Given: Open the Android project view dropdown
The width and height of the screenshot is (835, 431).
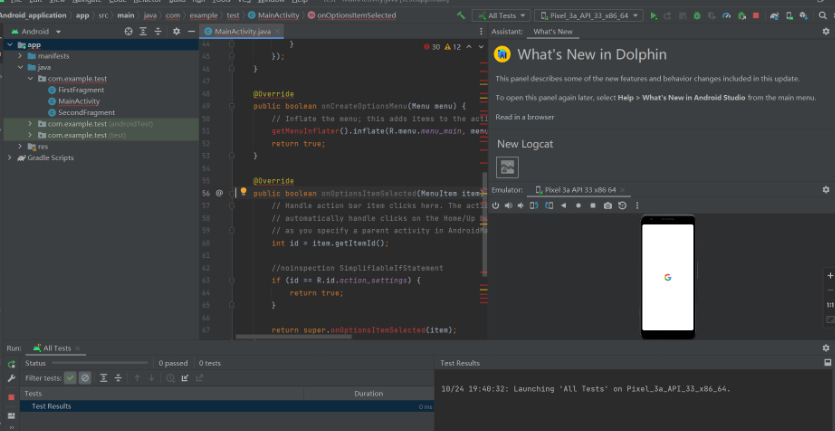Looking at the screenshot, I should pyautogui.click(x=36, y=31).
